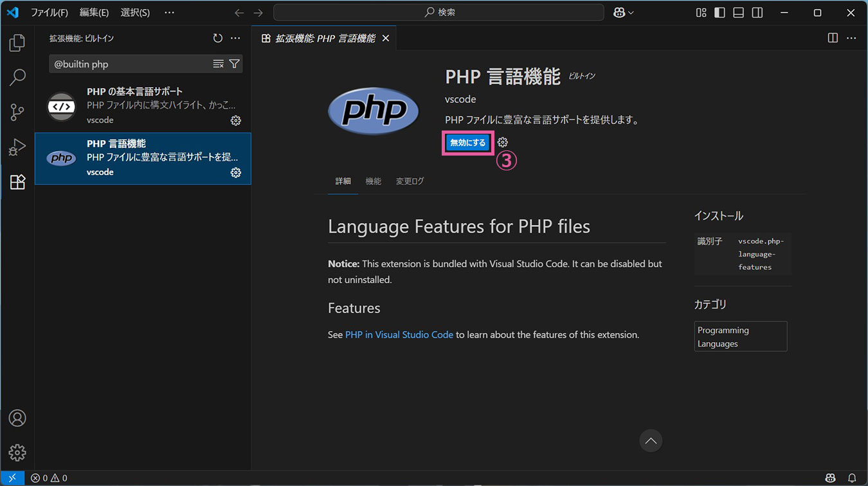This screenshot has height=486, width=868.
Task: Go back with navigation arrow
Action: tap(239, 13)
